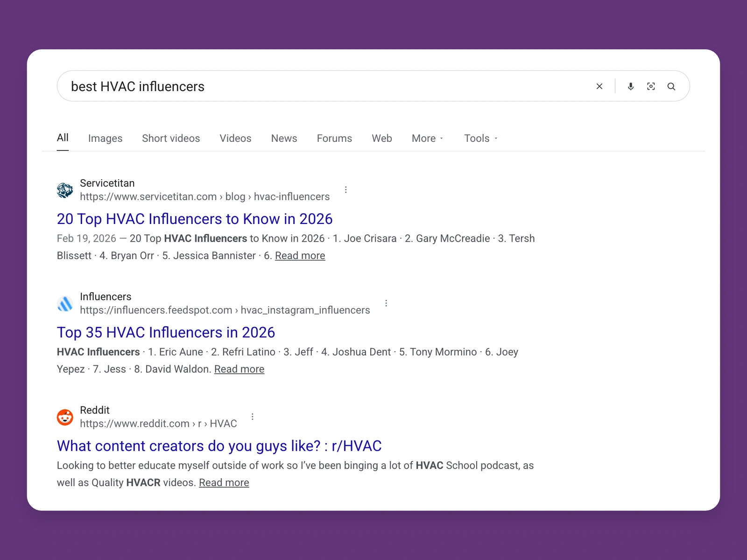747x560 pixels.
Task: Select the All results tab
Action: click(63, 138)
